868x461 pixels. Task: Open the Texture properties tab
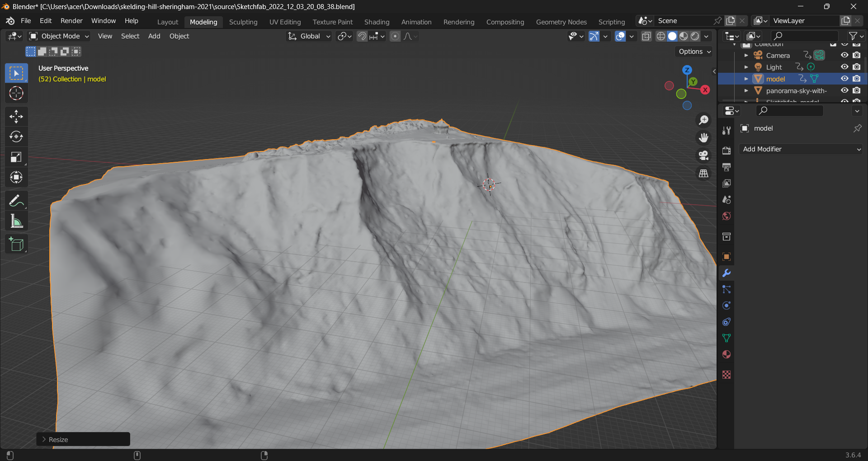[726, 375]
